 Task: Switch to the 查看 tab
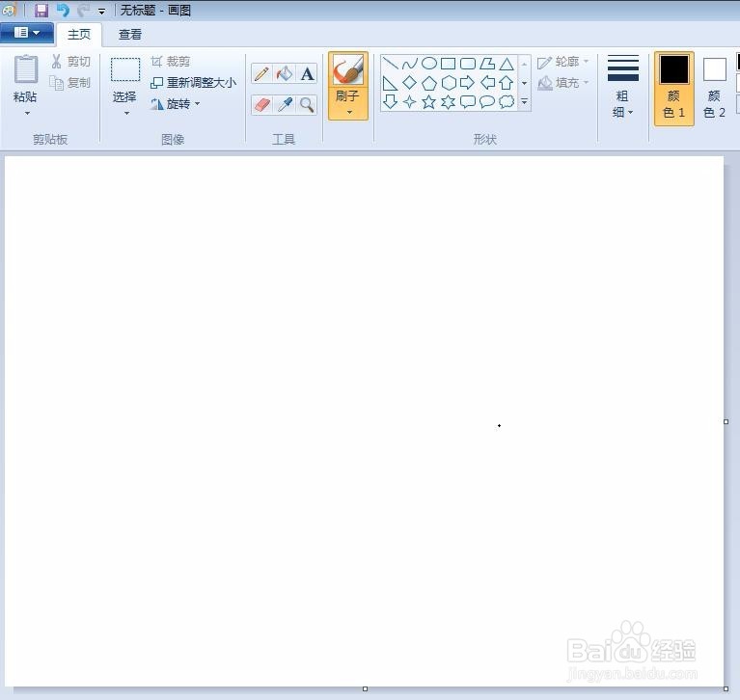point(130,35)
